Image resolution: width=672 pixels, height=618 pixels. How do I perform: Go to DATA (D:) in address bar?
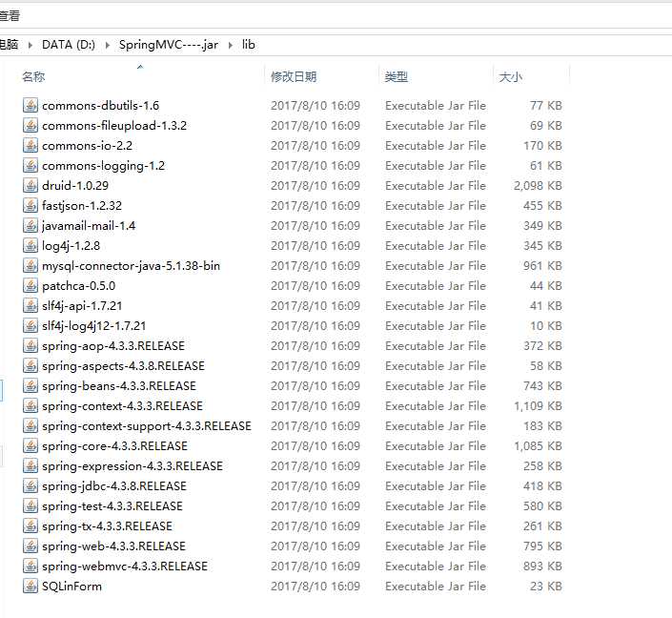pos(69,45)
